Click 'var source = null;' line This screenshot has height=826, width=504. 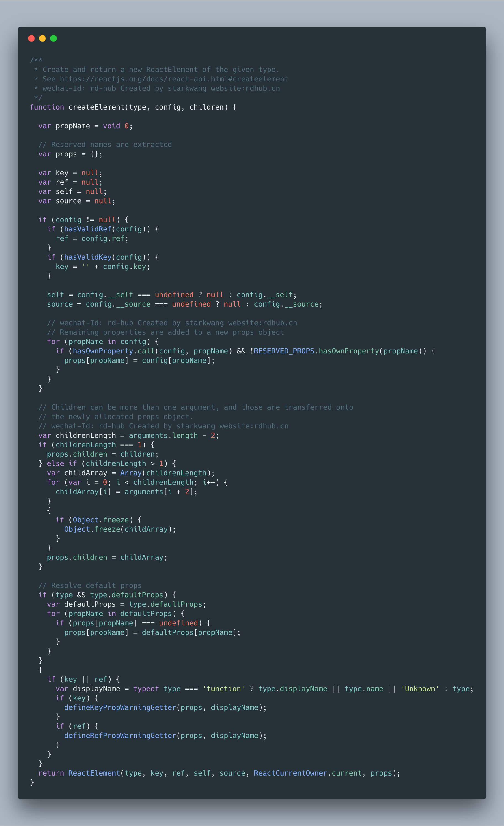77,201
